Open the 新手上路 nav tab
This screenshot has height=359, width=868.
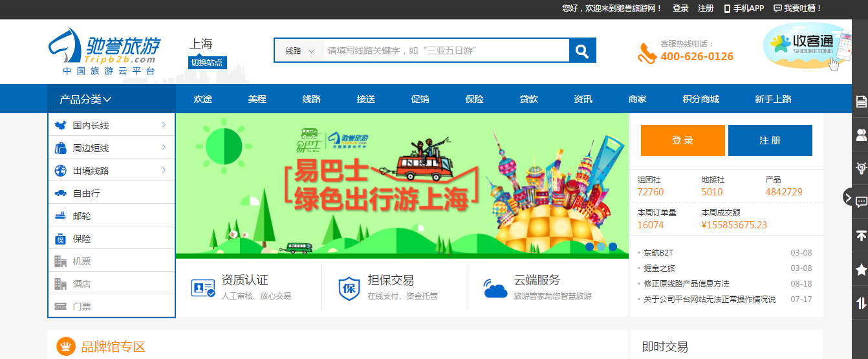[x=774, y=99]
